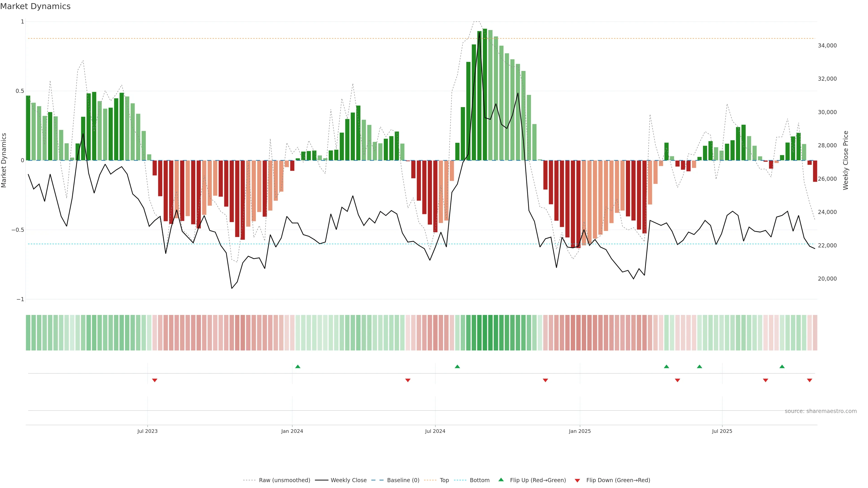Click the first red Flip Down marker after Jul 2023
The height and width of the screenshot is (488, 868).
155,380
